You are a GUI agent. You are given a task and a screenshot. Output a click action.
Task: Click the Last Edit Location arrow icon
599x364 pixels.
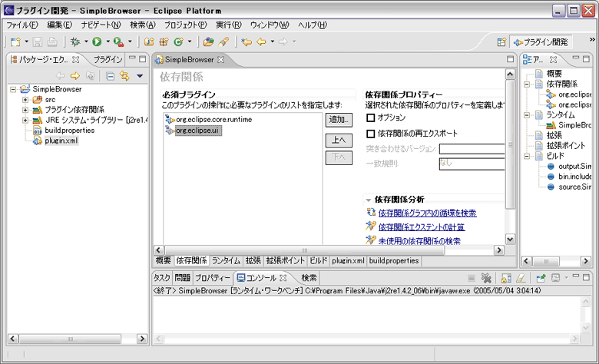tap(247, 41)
